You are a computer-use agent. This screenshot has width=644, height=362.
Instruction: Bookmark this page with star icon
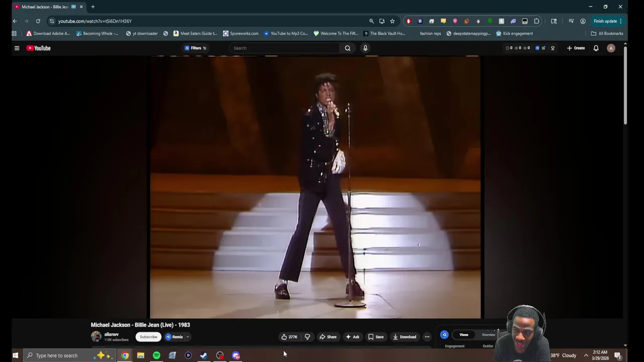coord(392,21)
